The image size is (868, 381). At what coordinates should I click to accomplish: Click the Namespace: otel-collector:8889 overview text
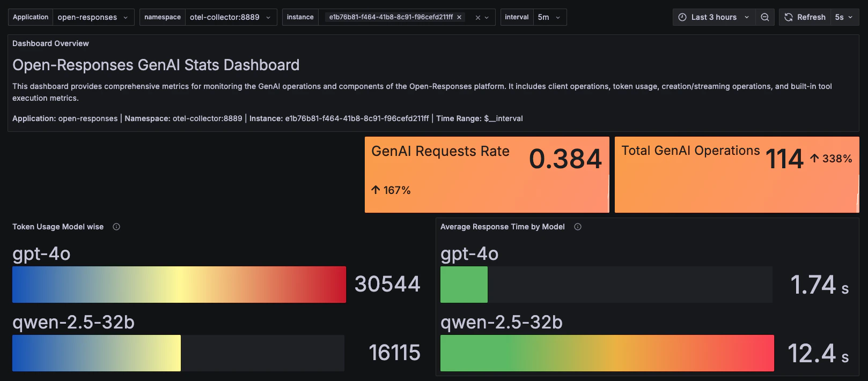pos(183,118)
